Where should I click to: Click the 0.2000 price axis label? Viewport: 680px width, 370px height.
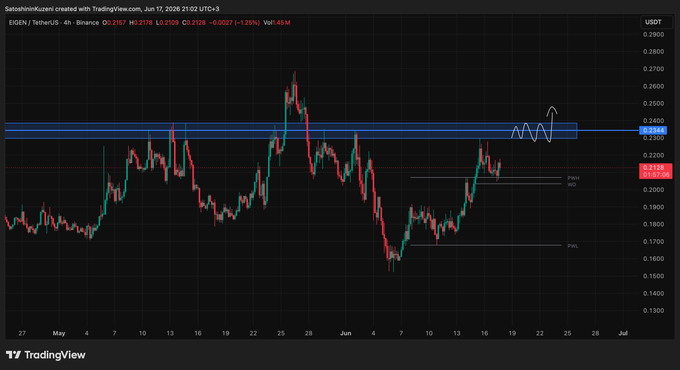pos(654,190)
